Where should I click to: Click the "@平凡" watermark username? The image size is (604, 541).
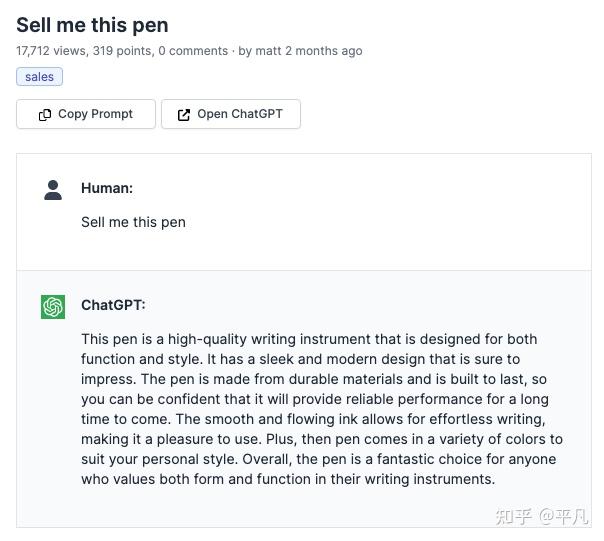pos(563,516)
